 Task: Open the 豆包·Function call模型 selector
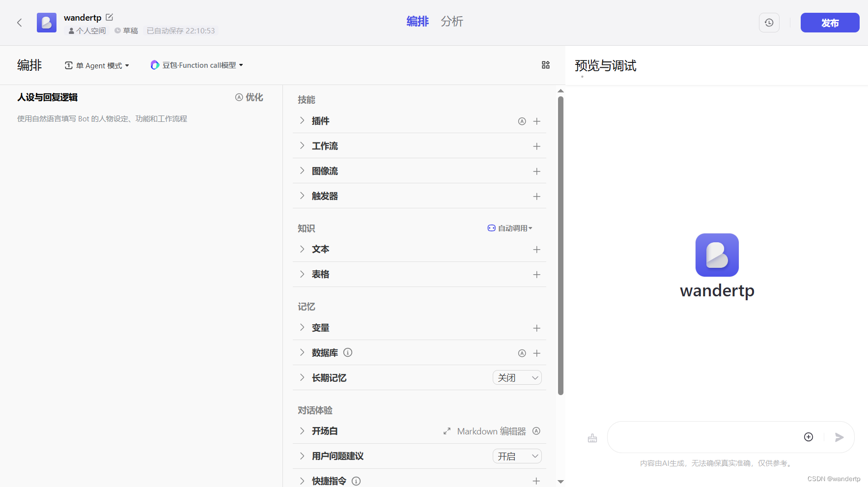tap(197, 65)
